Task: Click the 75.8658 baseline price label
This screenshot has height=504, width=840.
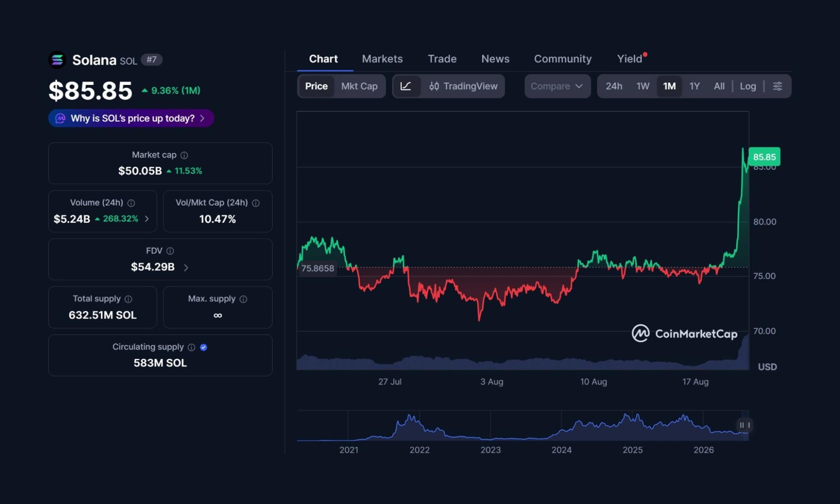Action: pos(318,268)
